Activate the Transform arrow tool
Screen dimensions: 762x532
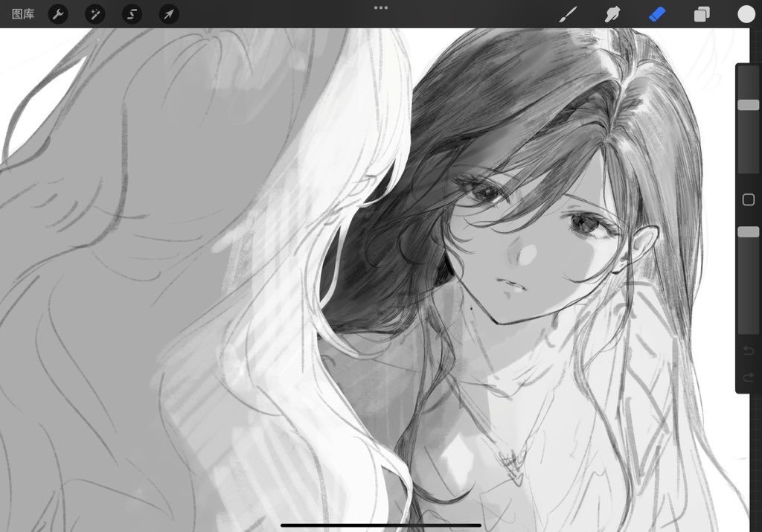coord(169,14)
